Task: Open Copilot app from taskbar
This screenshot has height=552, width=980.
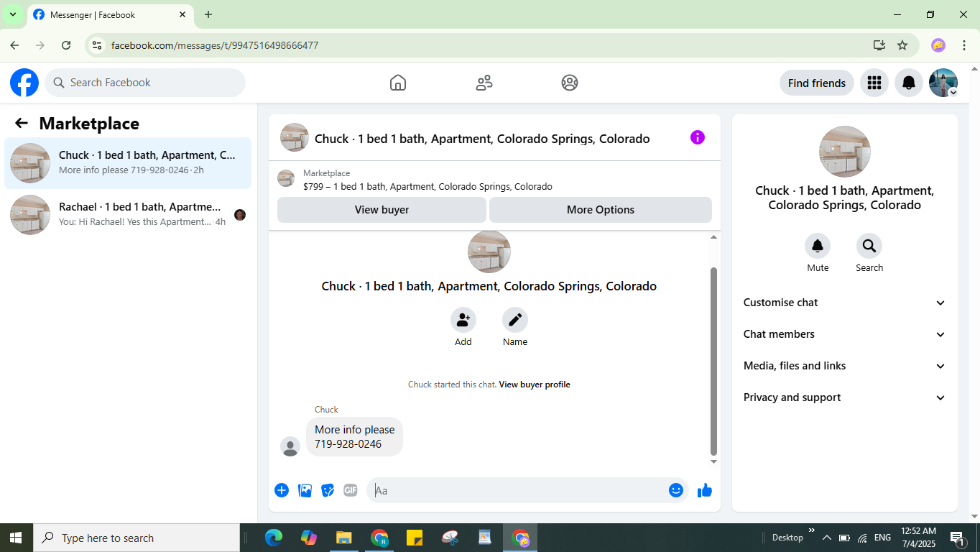Action: tap(309, 538)
